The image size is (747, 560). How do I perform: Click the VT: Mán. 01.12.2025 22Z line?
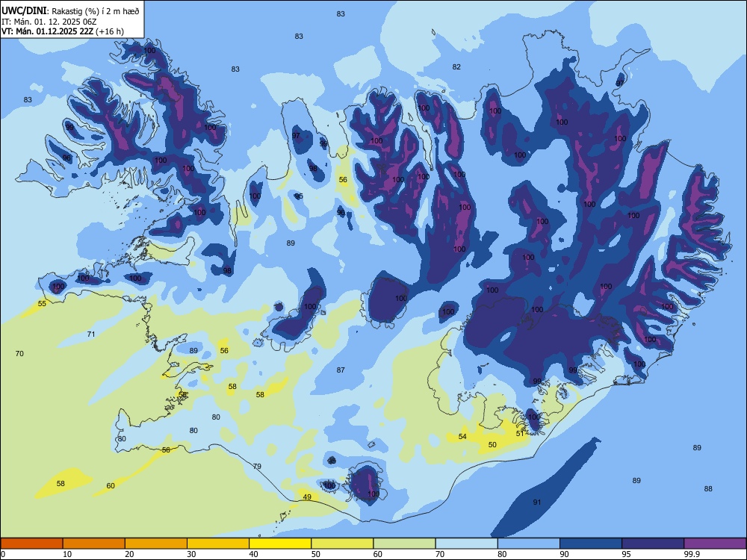(x=48, y=31)
